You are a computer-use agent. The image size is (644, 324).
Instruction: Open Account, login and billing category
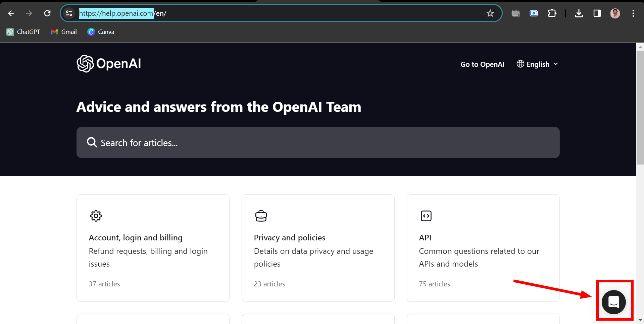[x=153, y=248]
